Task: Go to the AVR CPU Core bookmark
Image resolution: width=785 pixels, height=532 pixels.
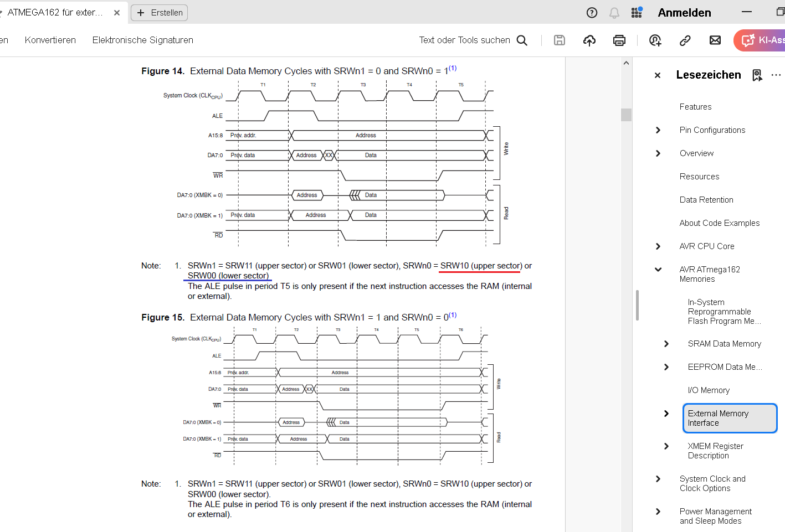Action: coord(707,246)
